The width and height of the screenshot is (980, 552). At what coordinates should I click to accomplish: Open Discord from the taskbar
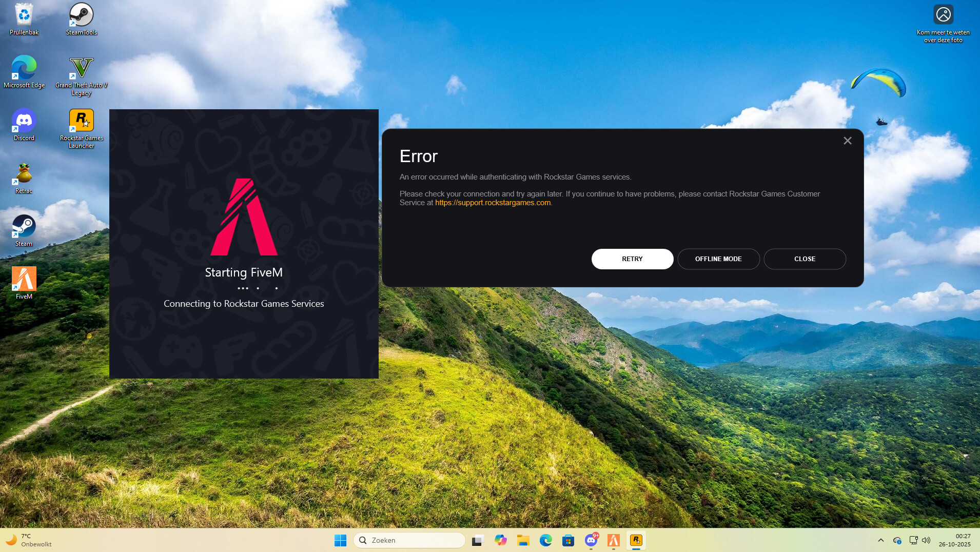[x=591, y=540]
